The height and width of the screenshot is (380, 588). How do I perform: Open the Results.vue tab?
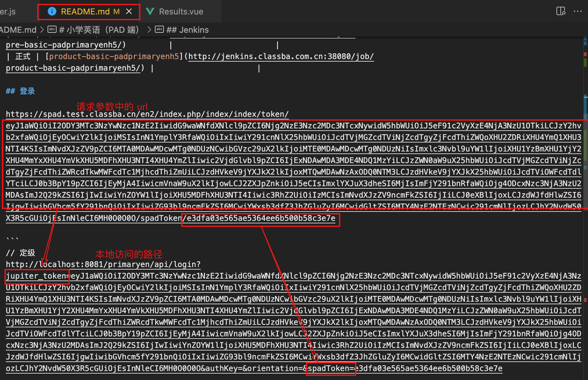pyautogui.click(x=181, y=12)
